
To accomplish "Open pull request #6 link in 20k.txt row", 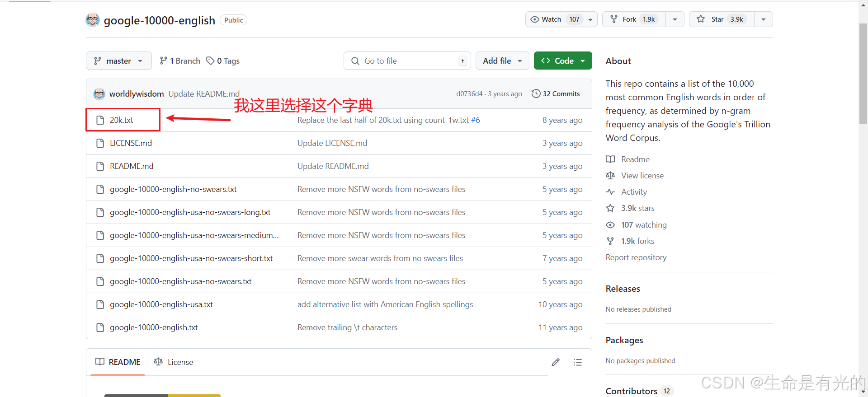I will coord(476,120).
